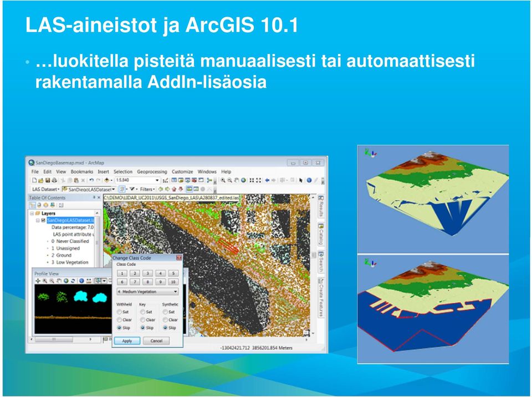The width and height of the screenshot is (532, 397).
Task: Collapse the Layers group in Table Of Contents
Action: pyautogui.click(x=32, y=213)
